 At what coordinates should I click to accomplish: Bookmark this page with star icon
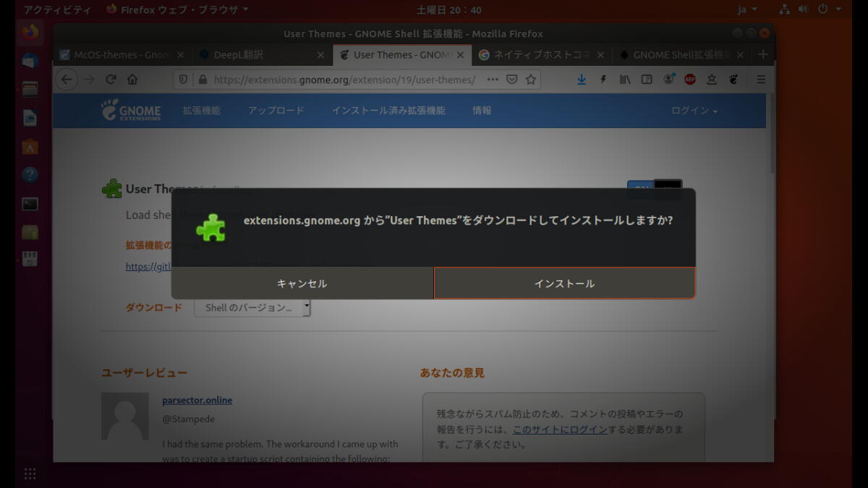click(530, 80)
